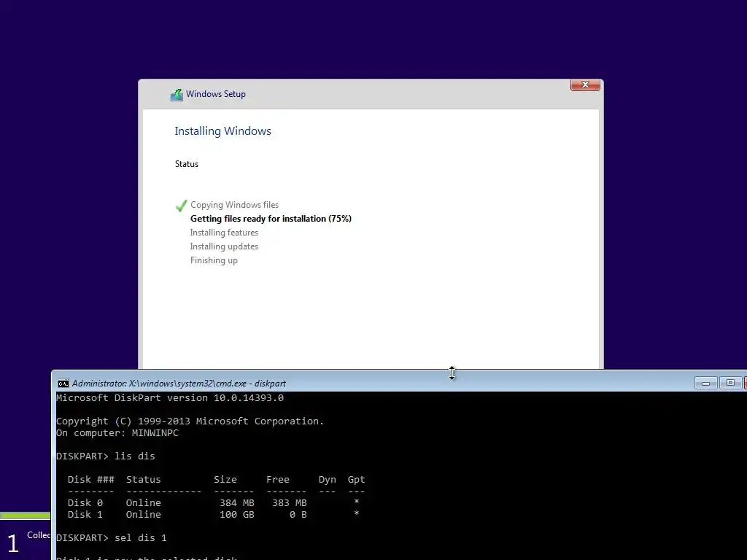Click the '0 B' free value
The image size is (747, 560).
point(298,515)
